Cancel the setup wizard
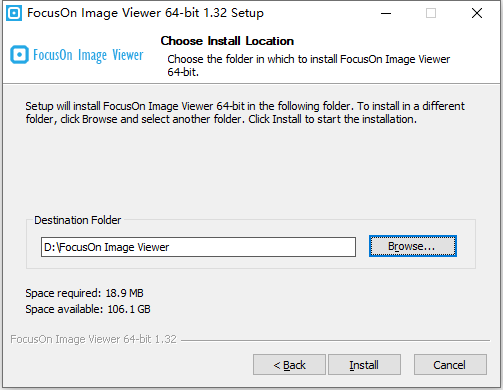The image size is (503, 390). 450,365
